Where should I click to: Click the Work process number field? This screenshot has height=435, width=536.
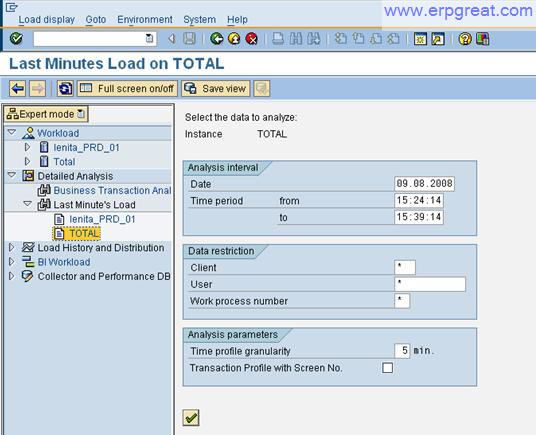[x=402, y=301]
